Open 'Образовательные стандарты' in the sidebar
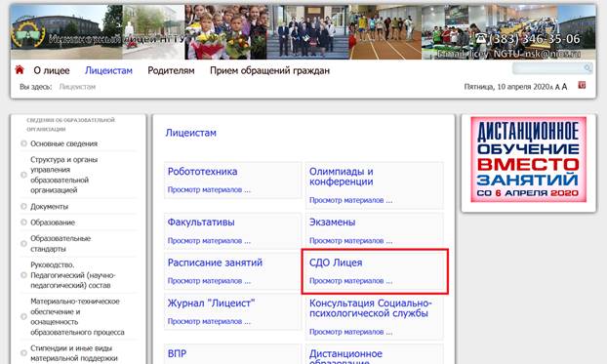This screenshot has width=607, height=364. 61,244
